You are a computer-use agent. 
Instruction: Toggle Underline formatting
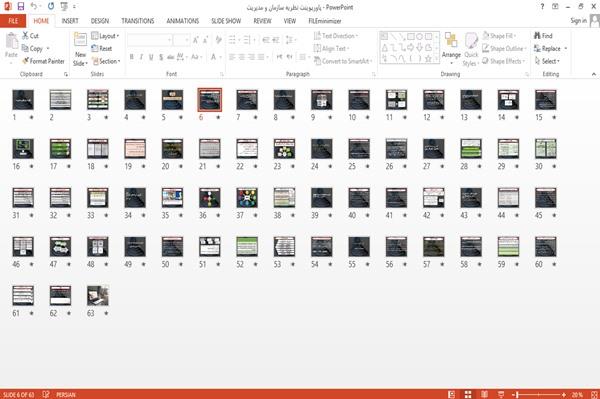click(x=151, y=57)
